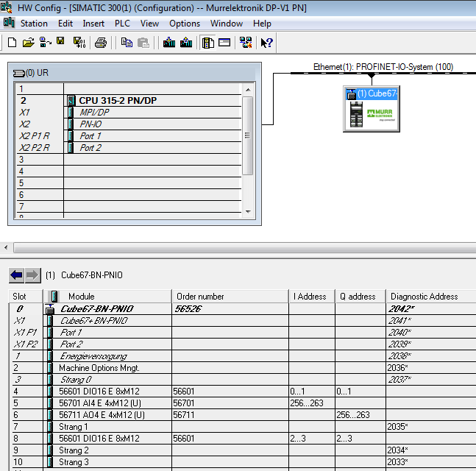Activate the context Help arrow icon
Image resolution: width=476 pixels, height=471 pixels.
coord(267,43)
